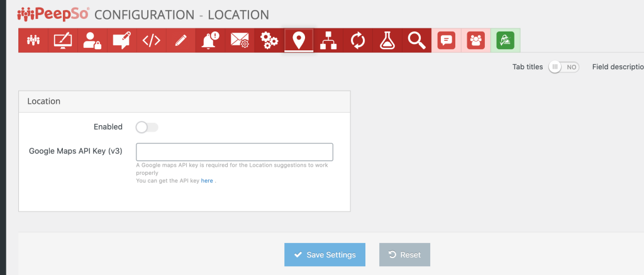The image size is (644, 275).
Task: Open the people group icon tab
Action: (33, 40)
